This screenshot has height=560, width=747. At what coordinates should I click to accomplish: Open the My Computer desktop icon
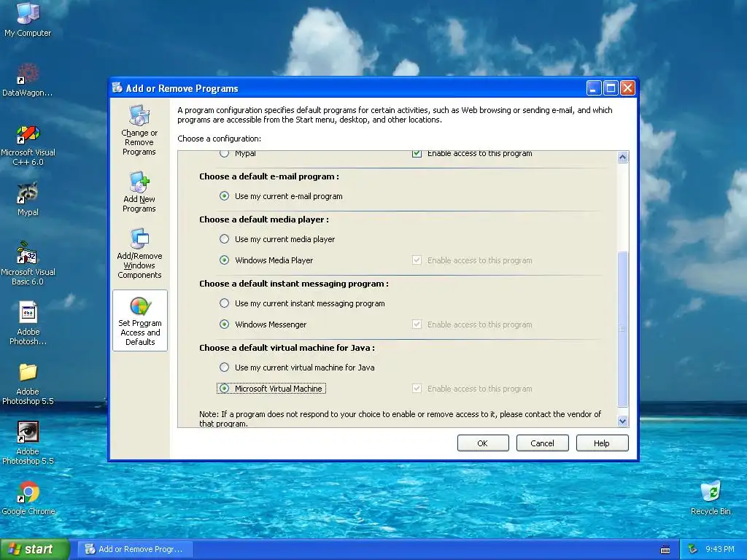click(x=28, y=19)
